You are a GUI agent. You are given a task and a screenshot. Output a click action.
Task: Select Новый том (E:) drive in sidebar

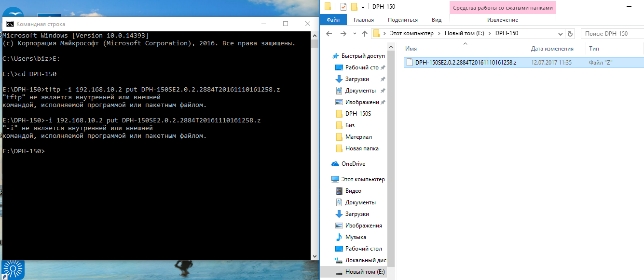[x=365, y=272]
